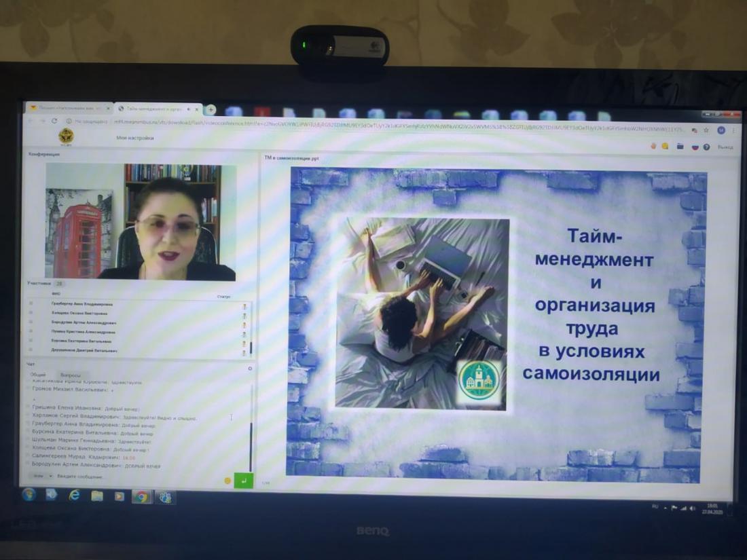Image resolution: width=747 pixels, height=560 pixels.
Task: Open Internet Explorer from the taskbar
Action: coord(74,496)
